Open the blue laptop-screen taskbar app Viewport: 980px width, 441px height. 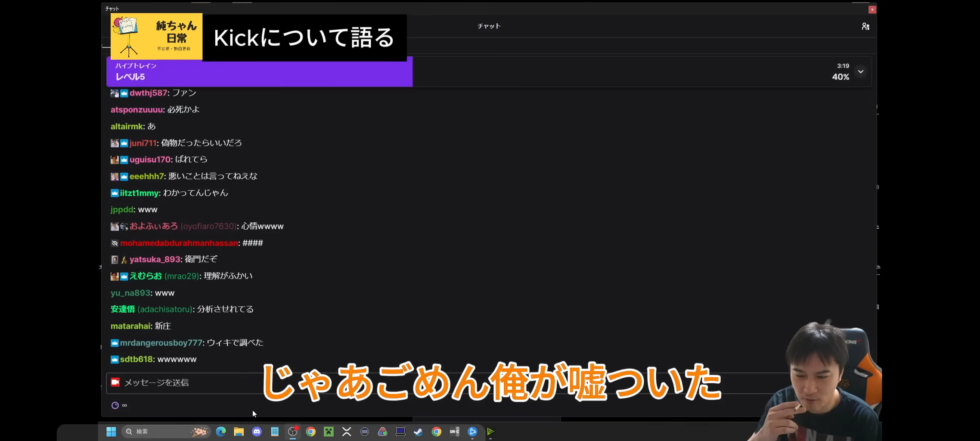[400, 432]
